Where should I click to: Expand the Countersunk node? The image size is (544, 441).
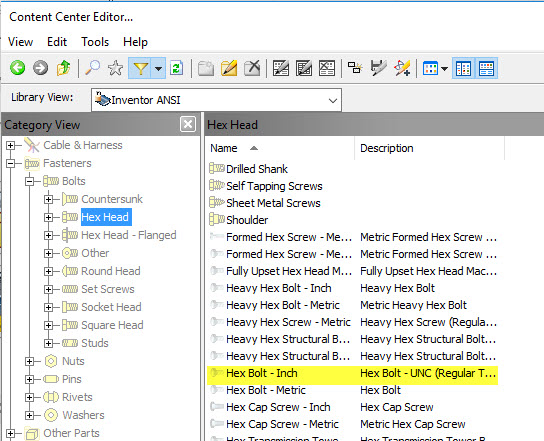click(x=49, y=199)
